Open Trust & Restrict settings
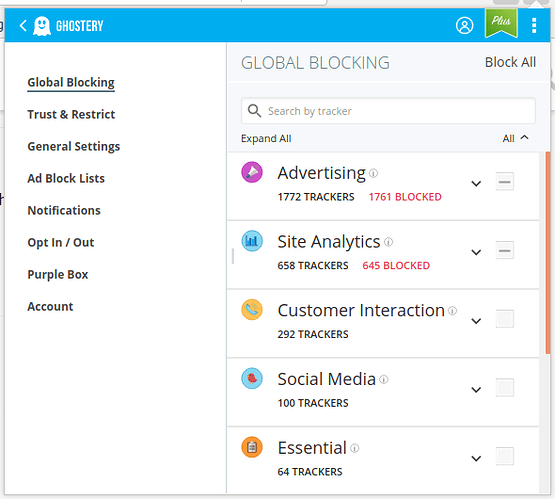The height and width of the screenshot is (499, 555). (x=71, y=114)
